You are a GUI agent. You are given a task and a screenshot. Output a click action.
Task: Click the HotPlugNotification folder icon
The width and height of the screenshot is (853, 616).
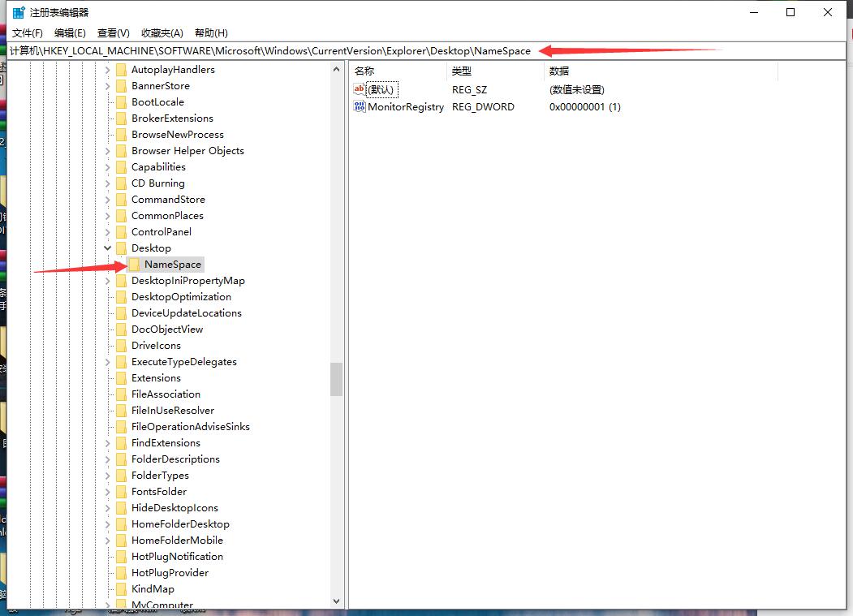[x=121, y=557]
